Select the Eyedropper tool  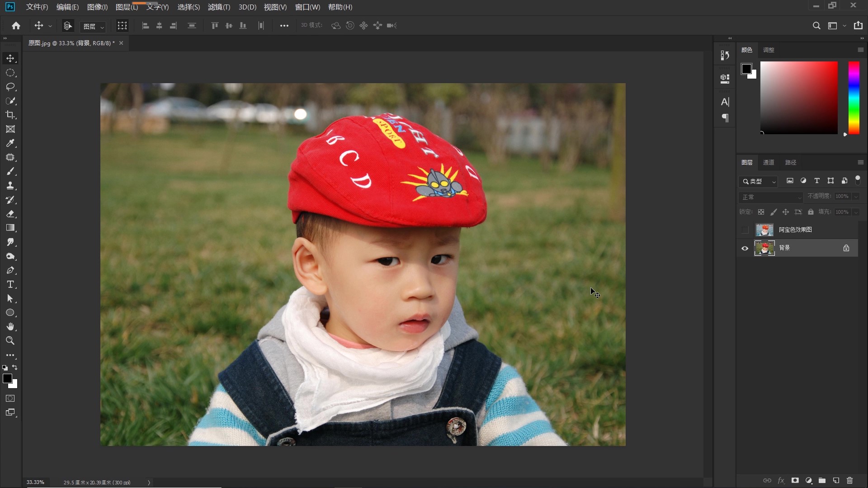pos(10,143)
